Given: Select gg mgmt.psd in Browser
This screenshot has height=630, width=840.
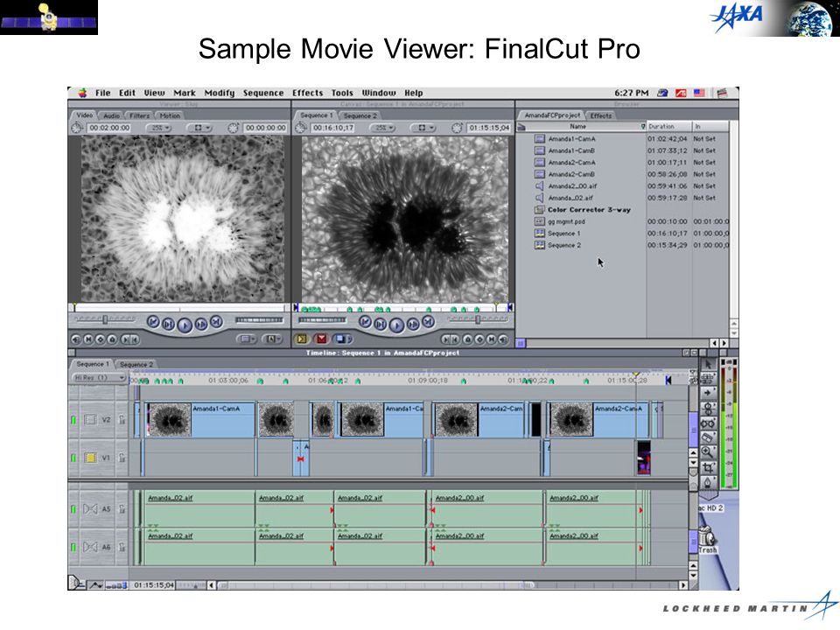Looking at the screenshot, I should tap(566, 221).
